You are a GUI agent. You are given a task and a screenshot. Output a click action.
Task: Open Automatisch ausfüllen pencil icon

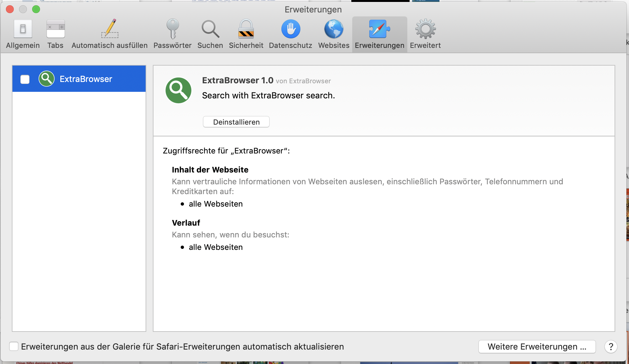pyautogui.click(x=110, y=29)
